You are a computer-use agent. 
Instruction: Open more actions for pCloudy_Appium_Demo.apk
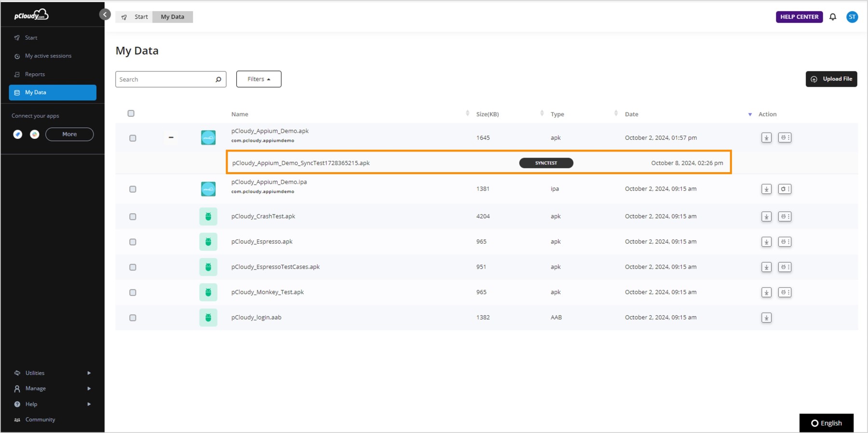coord(785,138)
